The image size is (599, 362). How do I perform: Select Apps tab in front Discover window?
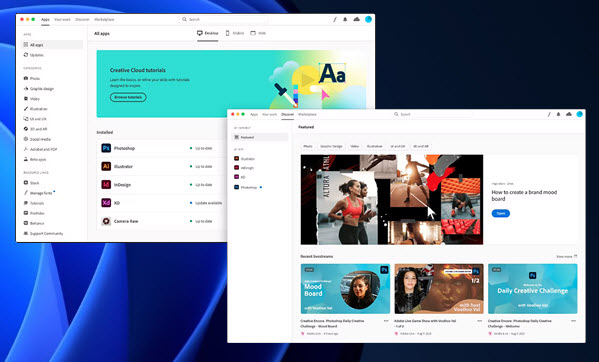tap(254, 114)
